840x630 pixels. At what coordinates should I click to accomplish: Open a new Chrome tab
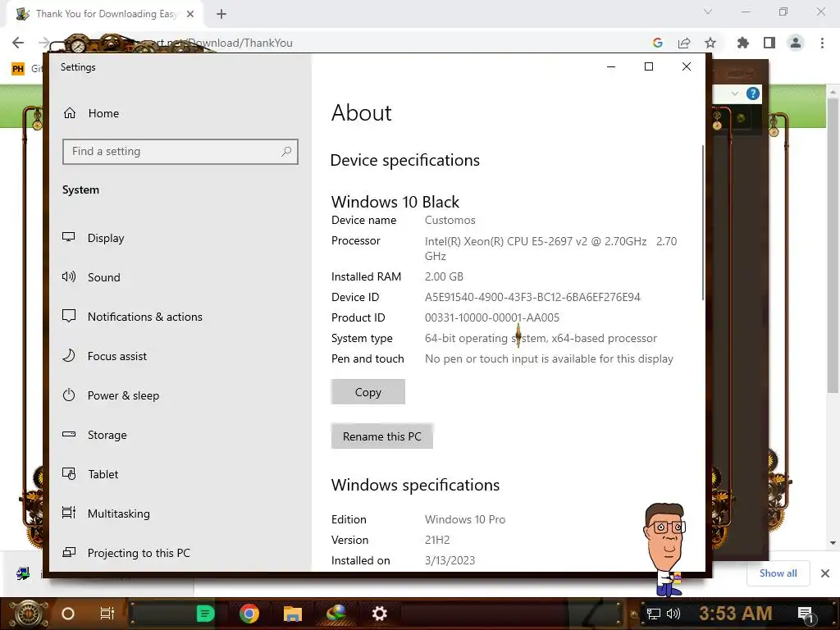coord(221,14)
